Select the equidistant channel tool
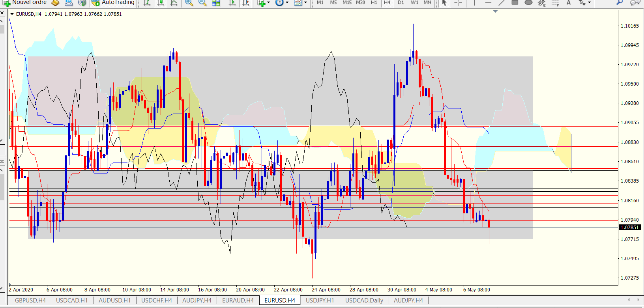 pyautogui.click(x=542, y=3)
